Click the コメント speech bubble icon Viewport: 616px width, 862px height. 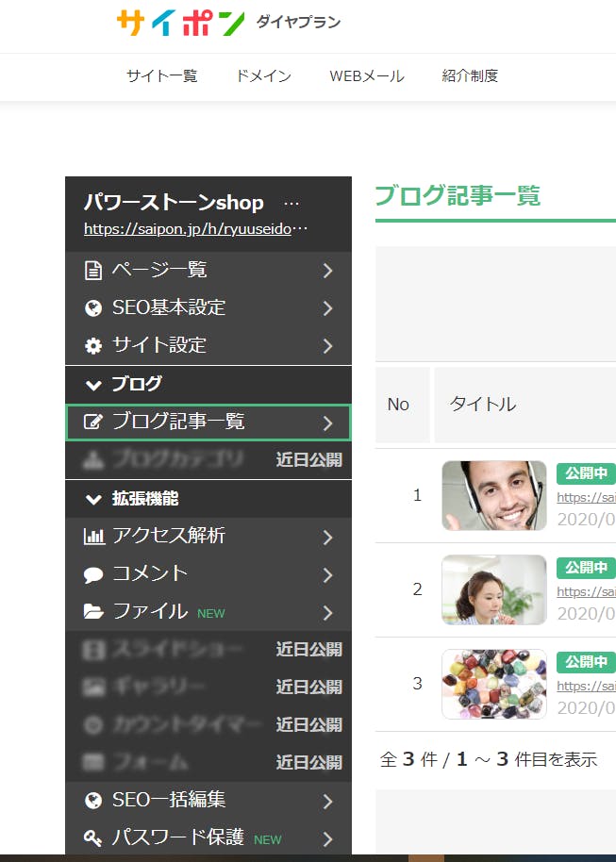pyautogui.click(x=93, y=575)
